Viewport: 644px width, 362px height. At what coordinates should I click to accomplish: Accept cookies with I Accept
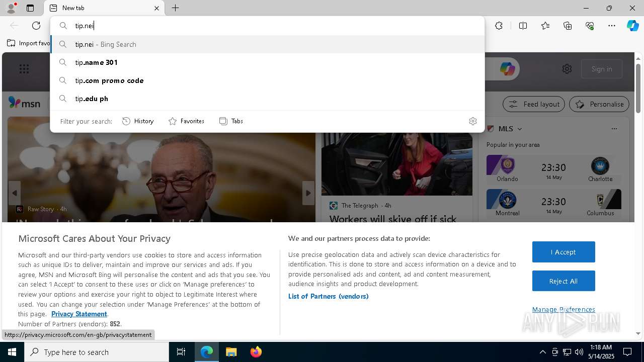(563, 252)
